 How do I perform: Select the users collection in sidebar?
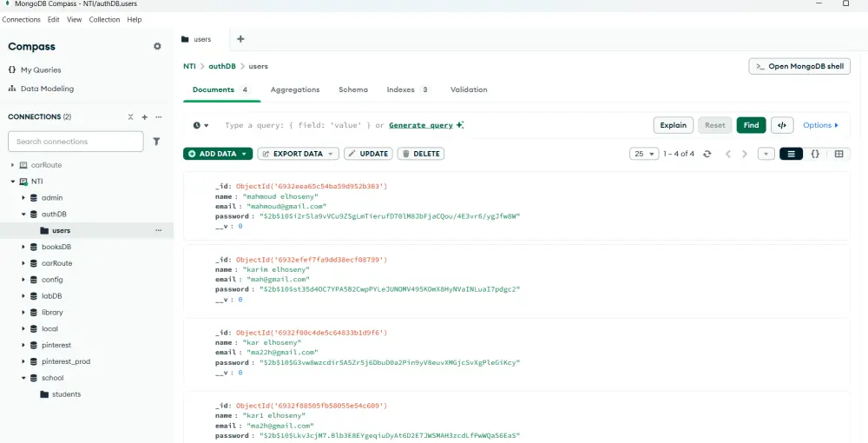click(61, 230)
